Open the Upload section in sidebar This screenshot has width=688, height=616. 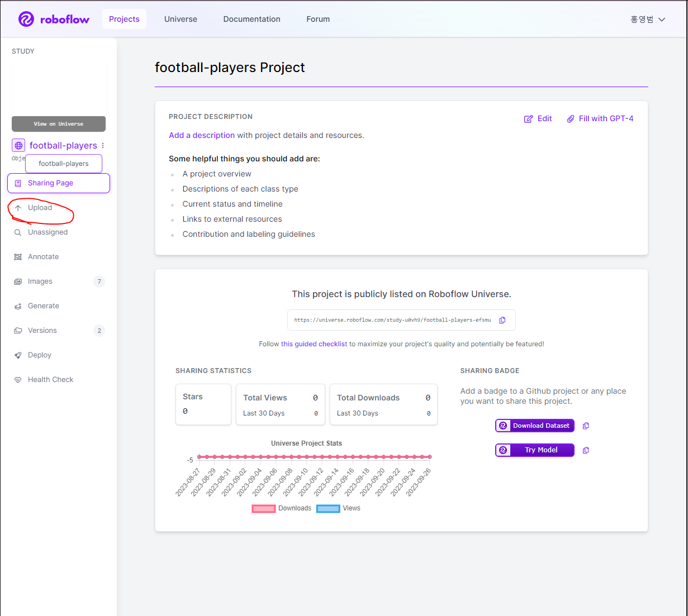[40, 208]
